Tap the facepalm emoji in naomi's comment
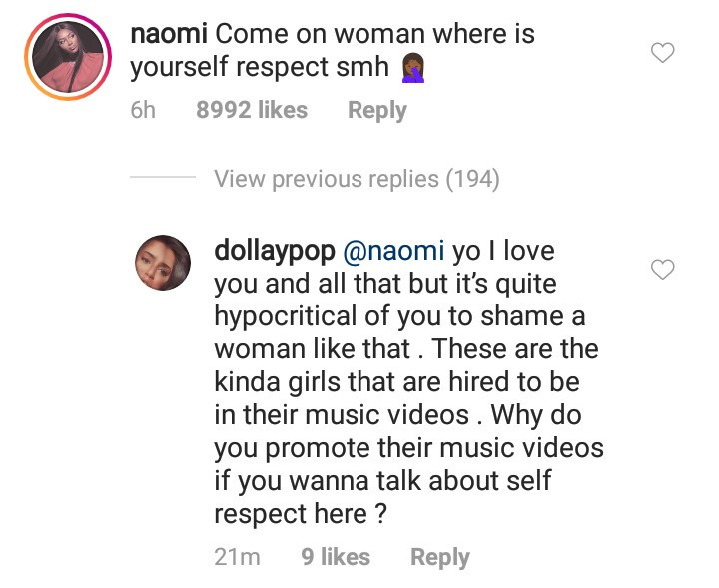Image resolution: width=719 pixels, height=588 pixels. click(413, 70)
